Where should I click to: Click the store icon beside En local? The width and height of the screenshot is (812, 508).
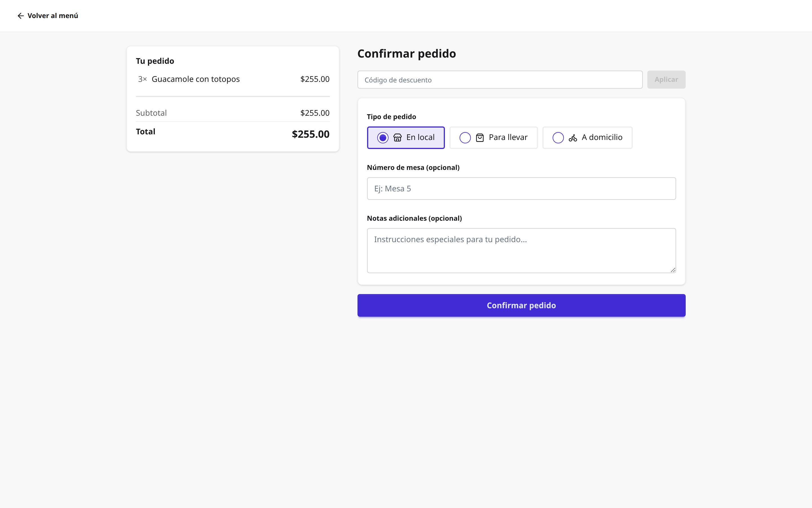[x=397, y=138]
